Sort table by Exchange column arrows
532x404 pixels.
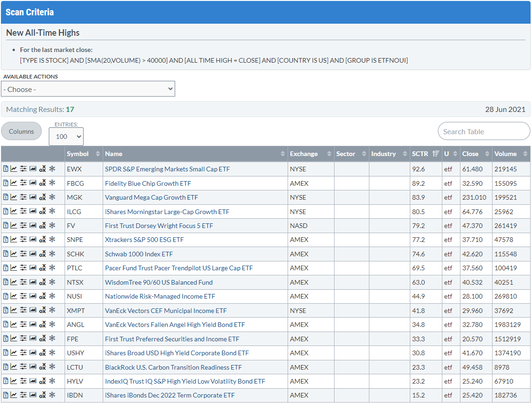tap(329, 154)
